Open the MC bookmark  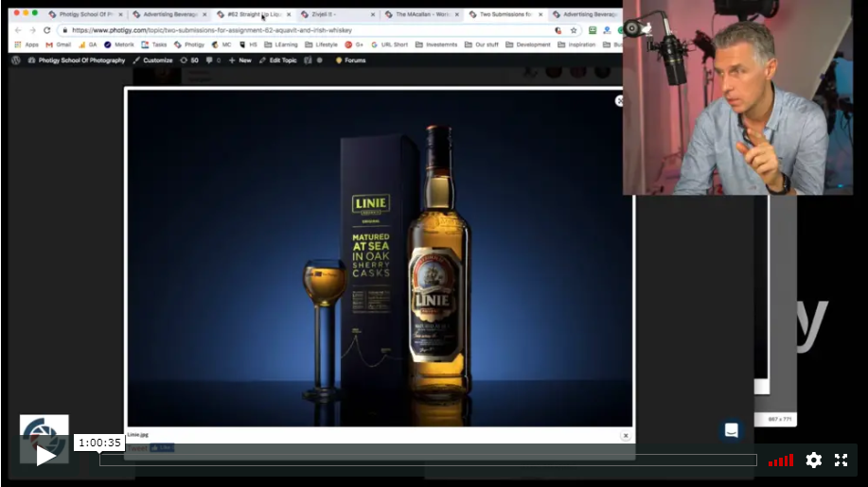[221, 44]
